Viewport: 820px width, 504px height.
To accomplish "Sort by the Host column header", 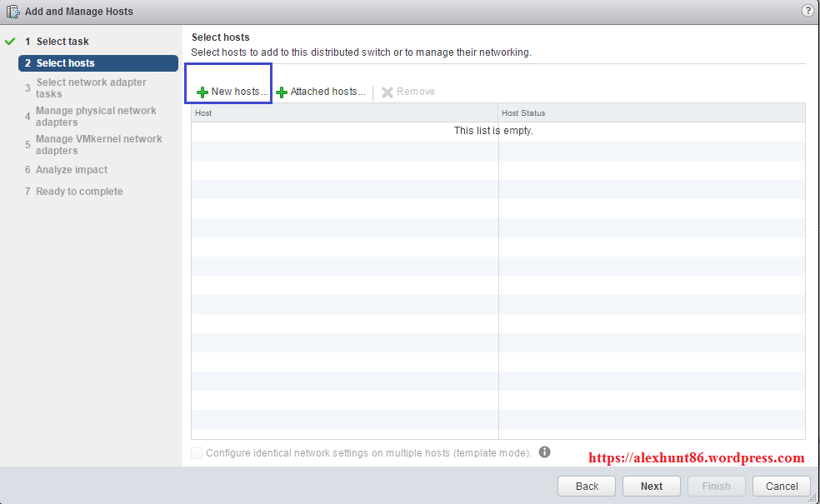I will (345, 113).
